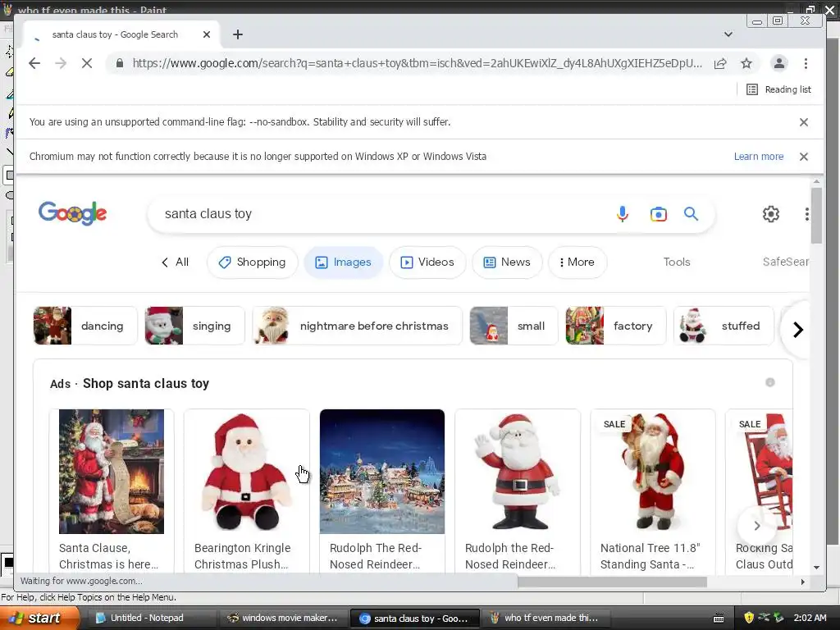Select the santa claus toy taskbar item

coord(414,619)
